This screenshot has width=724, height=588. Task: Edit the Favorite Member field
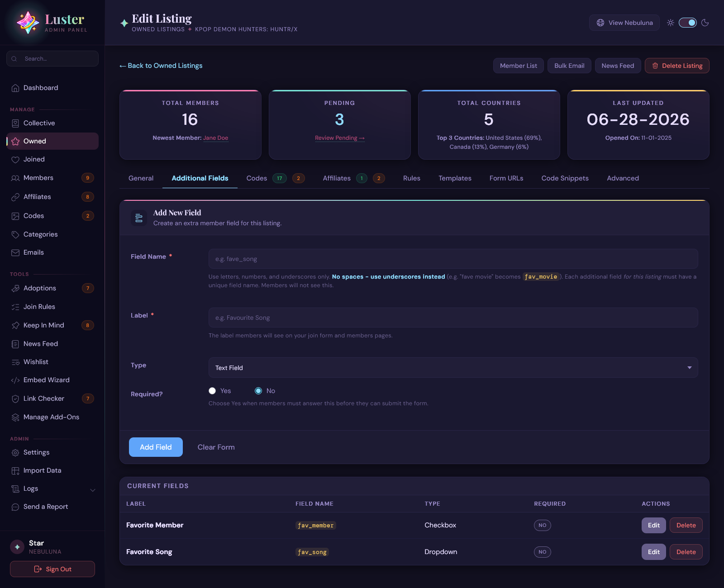[653, 525]
